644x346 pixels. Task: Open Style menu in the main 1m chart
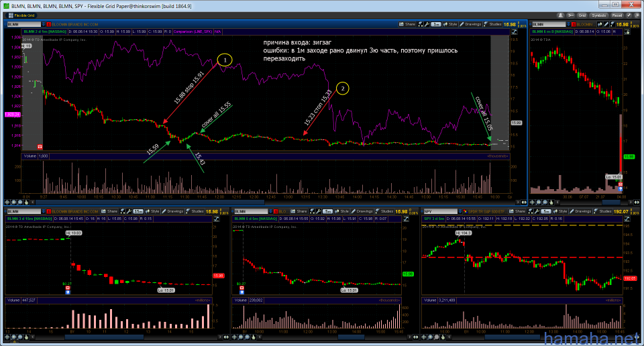tap(451, 24)
